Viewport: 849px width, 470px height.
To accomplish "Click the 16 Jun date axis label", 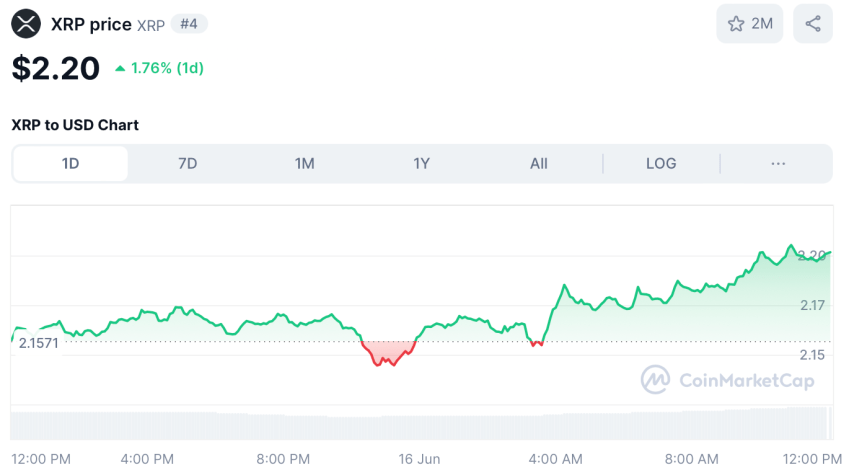I will [419, 459].
